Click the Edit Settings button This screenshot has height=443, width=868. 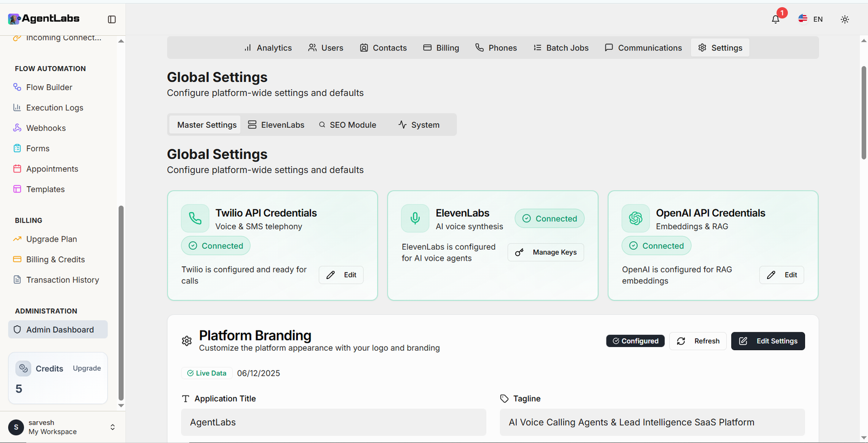[x=768, y=341]
